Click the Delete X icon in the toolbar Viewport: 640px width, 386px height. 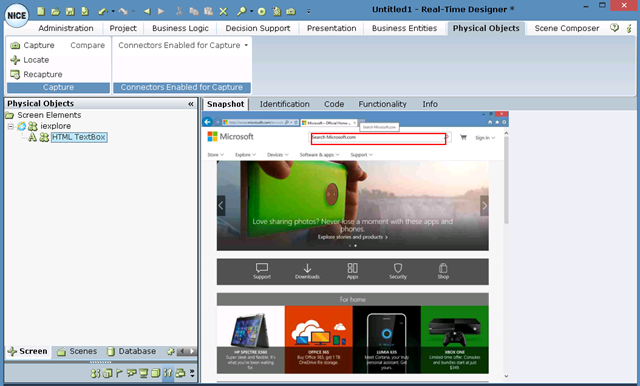point(223,11)
